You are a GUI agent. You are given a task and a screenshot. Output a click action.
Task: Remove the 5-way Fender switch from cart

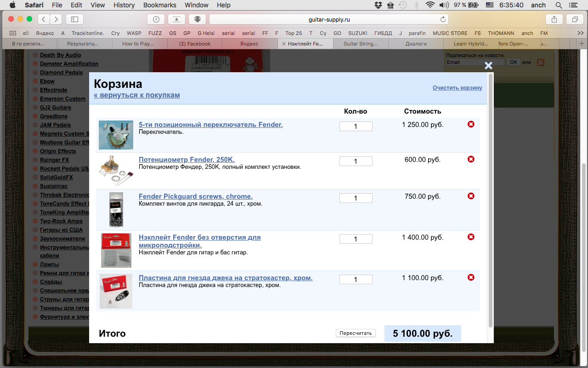471,124
